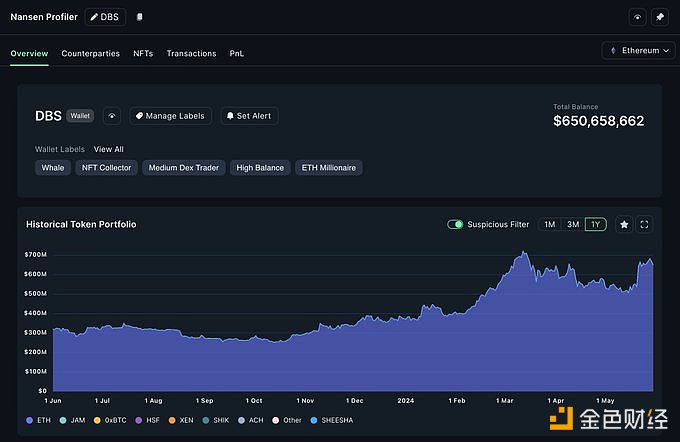Viewport: 680px width, 442px height.
Task: Select the High Balance label chip
Action: tap(260, 168)
